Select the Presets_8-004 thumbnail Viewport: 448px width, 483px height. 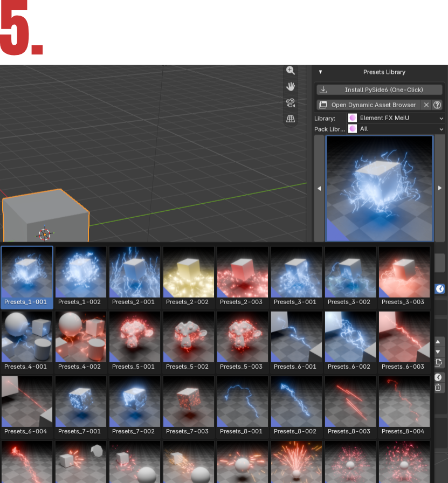click(404, 406)
